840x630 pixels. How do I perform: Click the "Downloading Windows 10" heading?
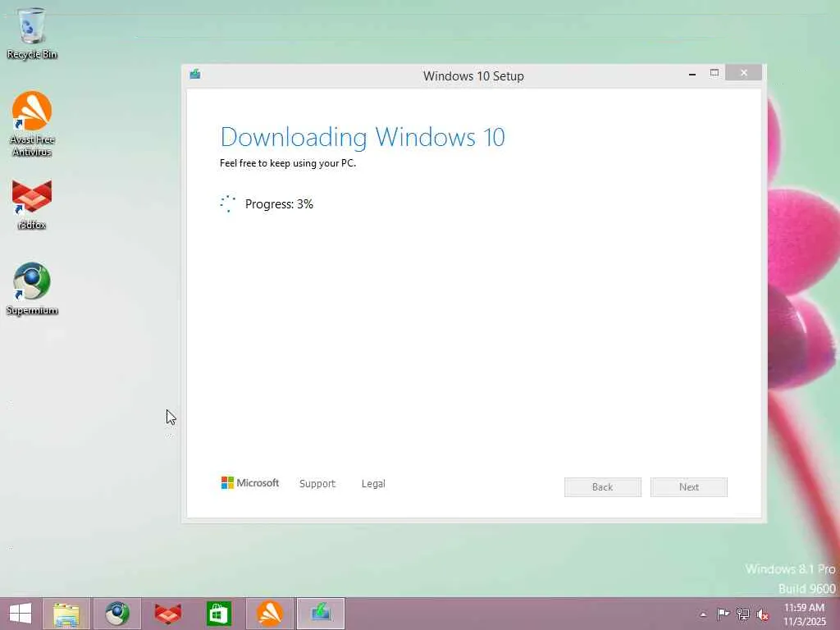click(363, 137)
